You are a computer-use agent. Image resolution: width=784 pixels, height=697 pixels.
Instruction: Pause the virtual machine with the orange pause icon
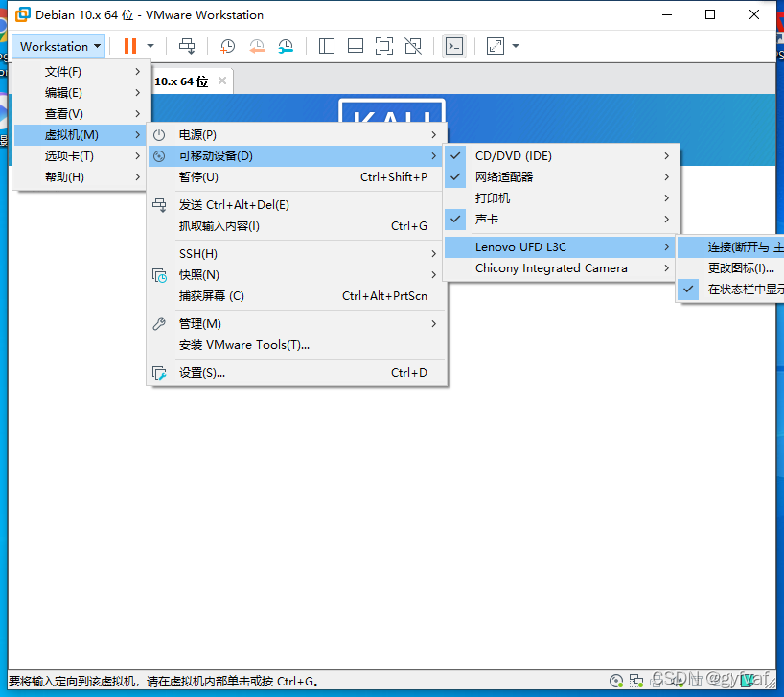(x=130, y=46)
